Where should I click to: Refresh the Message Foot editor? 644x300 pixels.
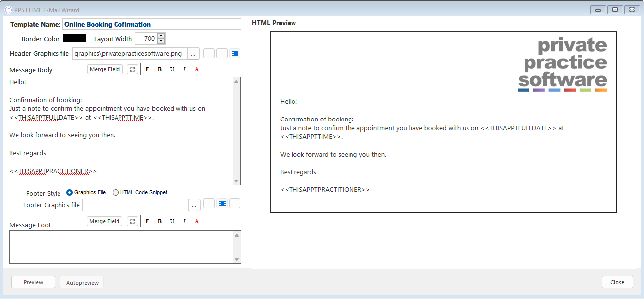[x=132, y=222]
